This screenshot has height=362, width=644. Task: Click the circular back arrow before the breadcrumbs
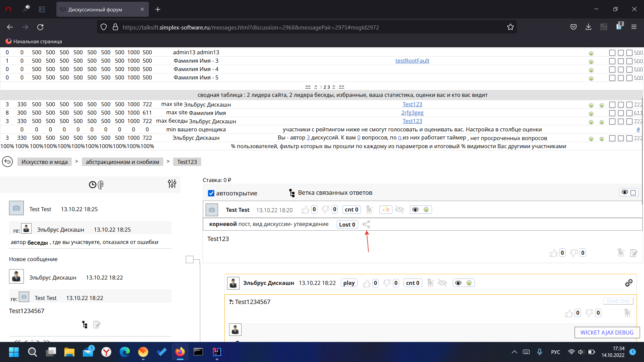click(7, 162)
